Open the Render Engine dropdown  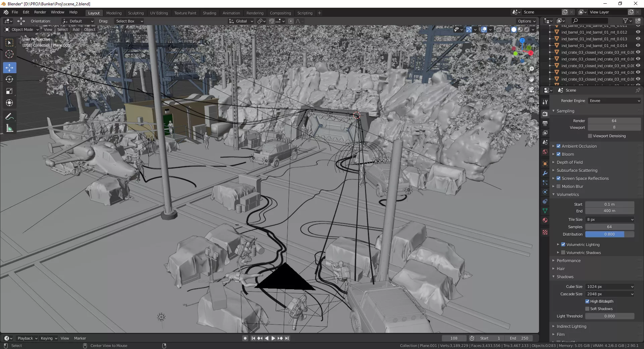coord(614,101)
